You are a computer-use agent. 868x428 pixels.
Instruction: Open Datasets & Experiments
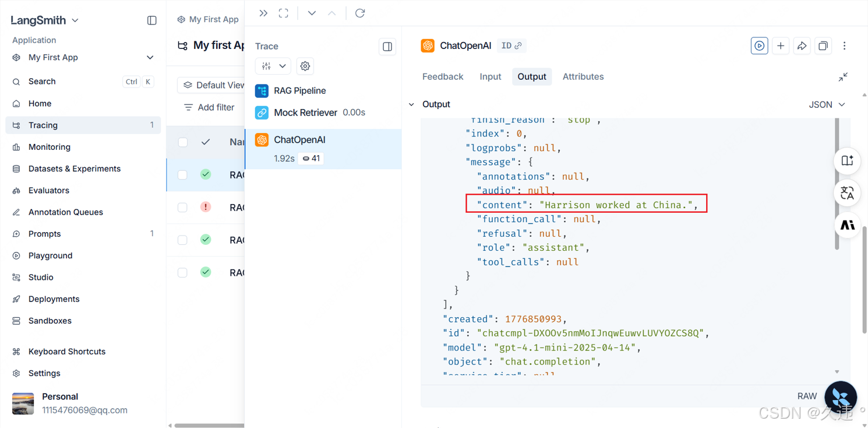tap(83, 169)
